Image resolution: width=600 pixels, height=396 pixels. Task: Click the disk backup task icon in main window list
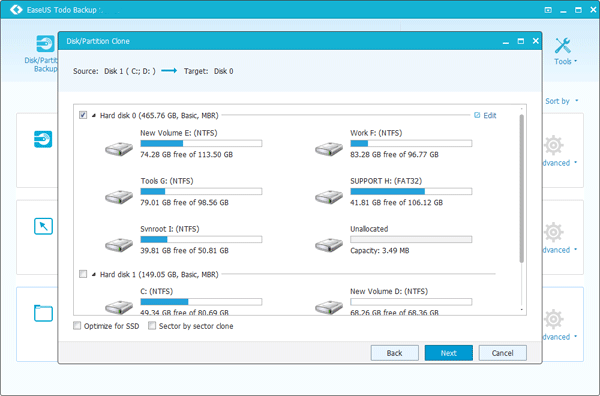click(43, 139)
